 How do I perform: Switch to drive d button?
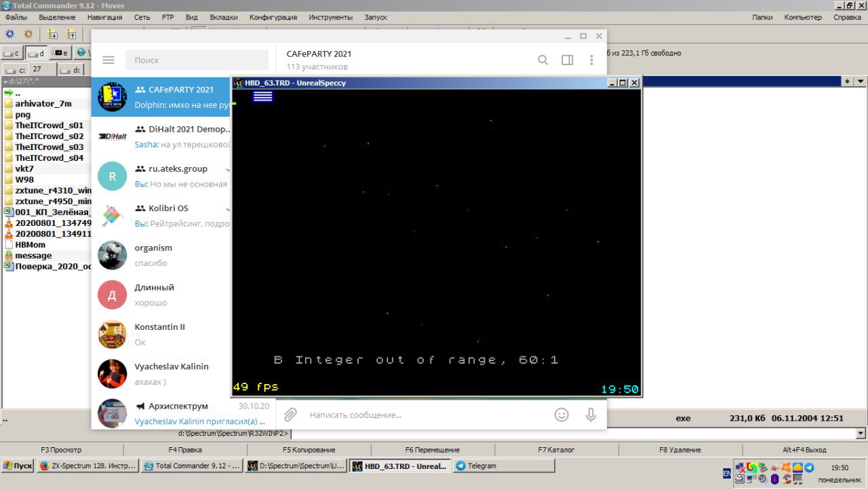click(36, 53)
